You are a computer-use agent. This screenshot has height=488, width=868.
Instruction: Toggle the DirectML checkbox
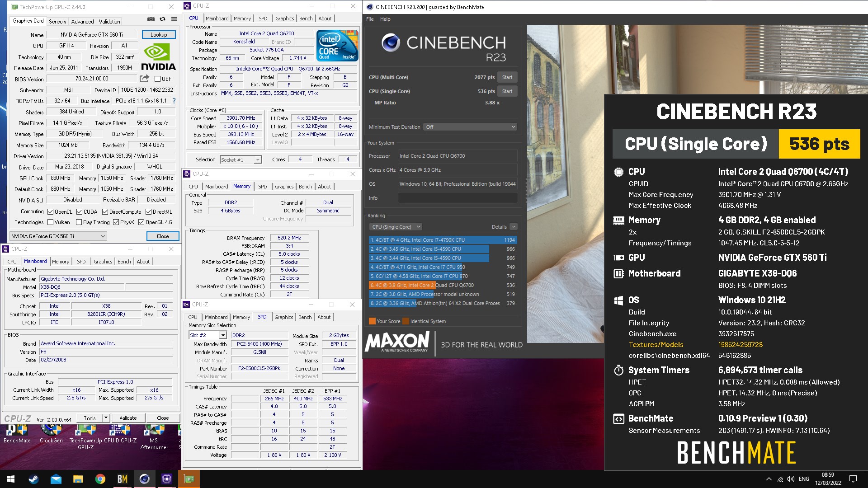148,212
